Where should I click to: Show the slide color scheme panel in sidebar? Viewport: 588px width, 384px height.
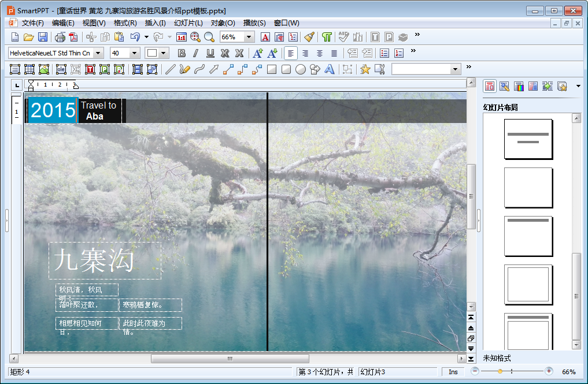(x=519, y=86)
